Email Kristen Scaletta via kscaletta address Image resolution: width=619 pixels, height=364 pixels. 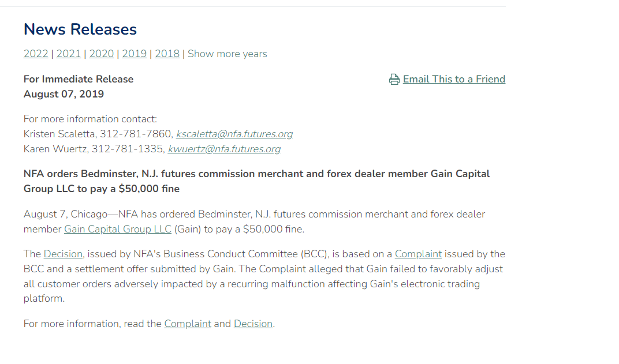[x=234, y=134]
